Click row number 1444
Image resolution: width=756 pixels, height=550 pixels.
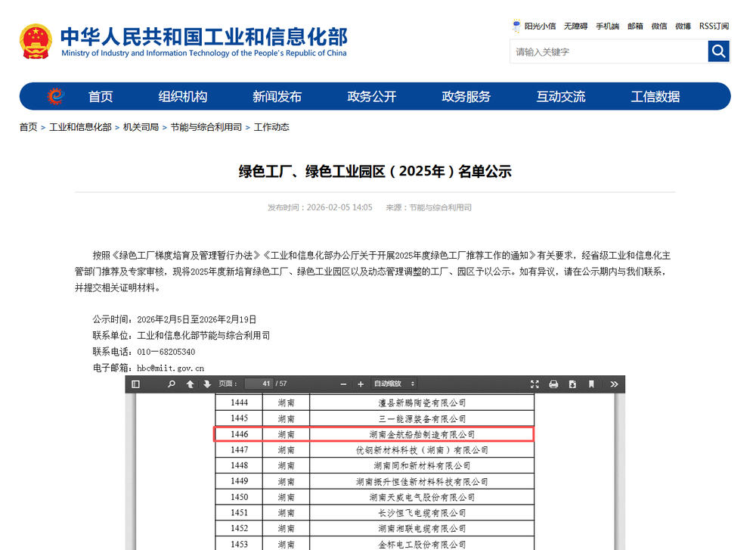[239, 402]
